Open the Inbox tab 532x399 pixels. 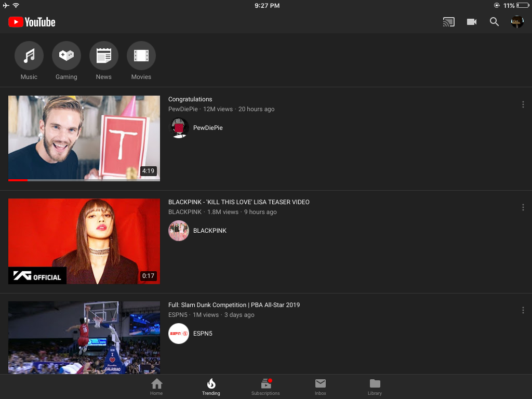tap(320, 387)
